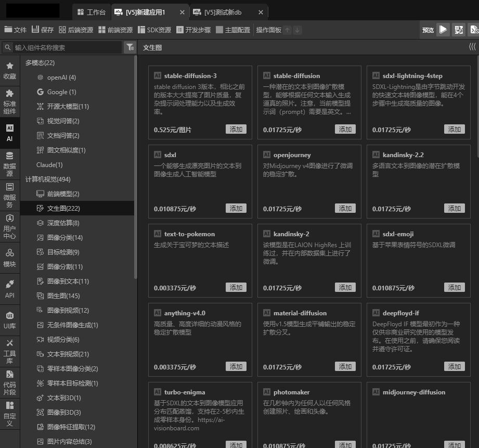This screenshot has height=448, width=479.
Task: Add the stable-diffusion-3 model
Action: pos(236,129)
